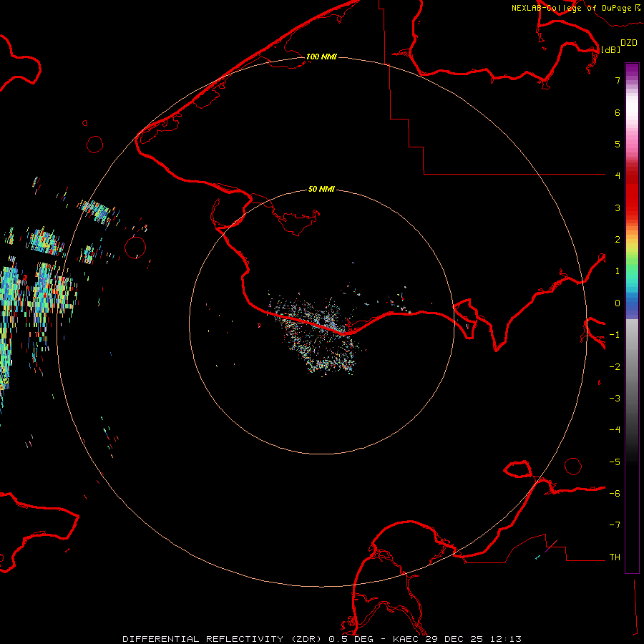Click the "TH" threshold label on the scale
Image resolution: width=644 pixels, height=644 pixels.
click(x=615, y=557)
